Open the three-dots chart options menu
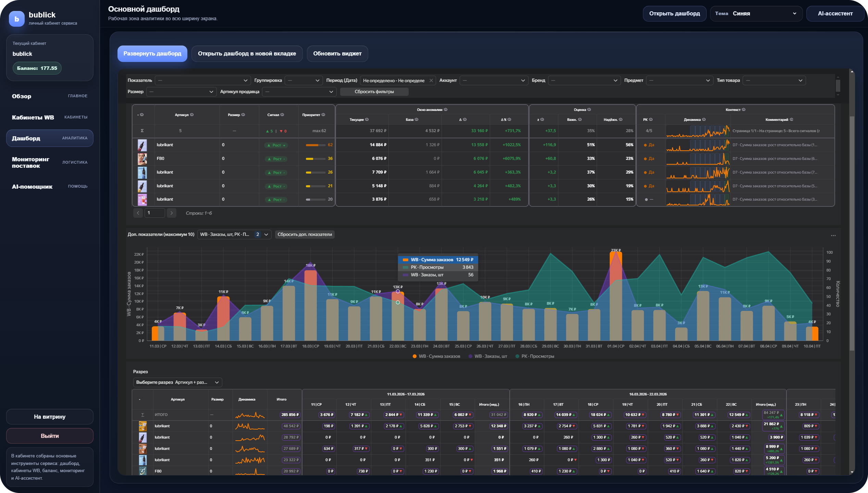Screen dimensions: 868x493 [833, 236]
